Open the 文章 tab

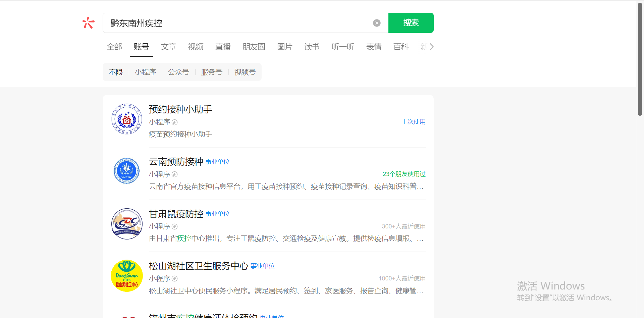point(168,47)
